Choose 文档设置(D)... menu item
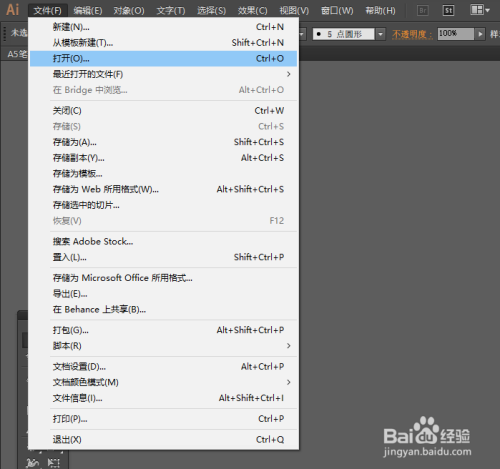The width and height of the screenshot is (500, 469). [x=163, y=367]
